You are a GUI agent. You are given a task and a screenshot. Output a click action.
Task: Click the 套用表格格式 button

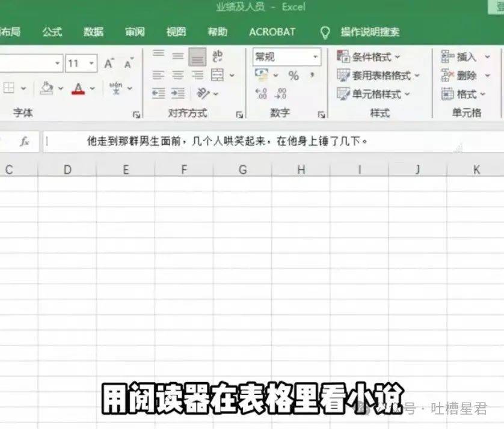(x=378, y=76)
